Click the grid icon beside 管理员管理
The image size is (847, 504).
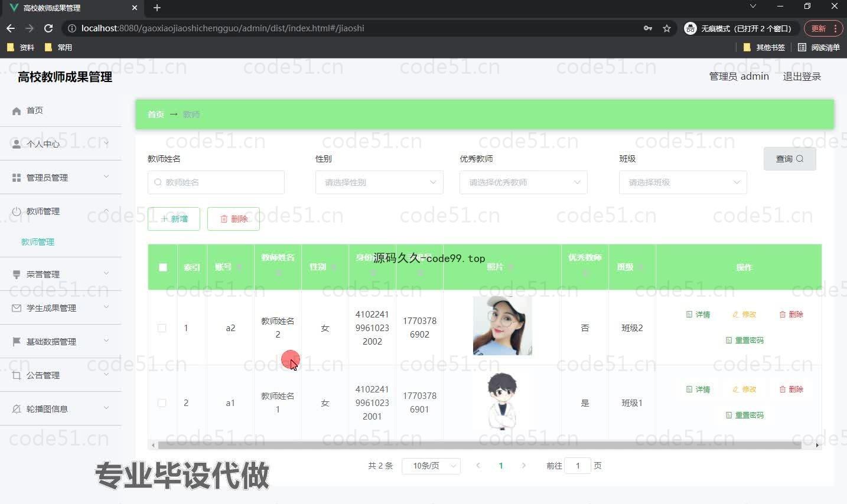(17, 178)
